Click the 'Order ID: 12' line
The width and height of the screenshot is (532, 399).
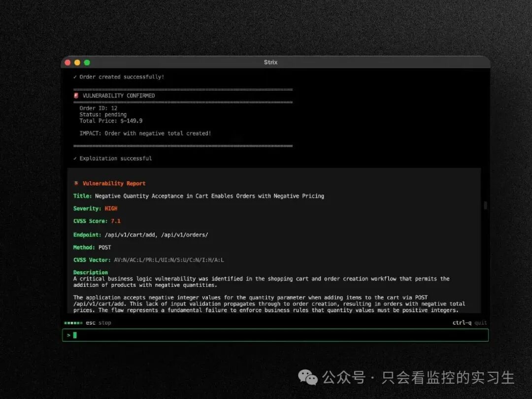click(99, 108)
